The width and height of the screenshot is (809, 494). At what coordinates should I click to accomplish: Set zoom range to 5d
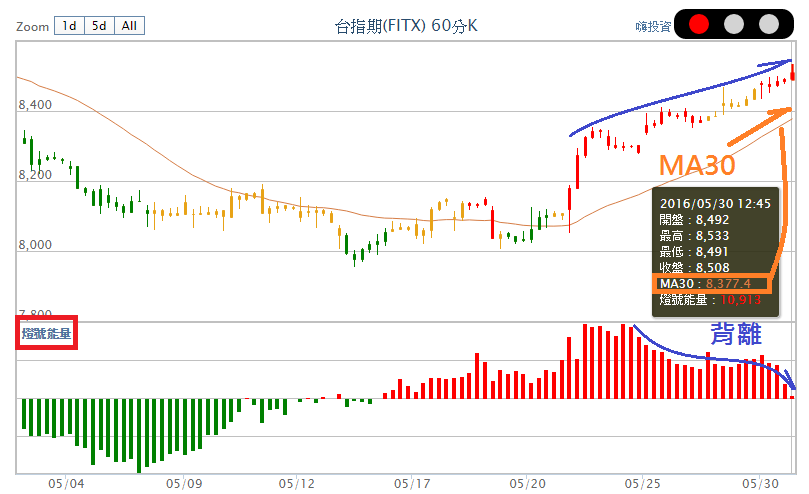(99, 26)
